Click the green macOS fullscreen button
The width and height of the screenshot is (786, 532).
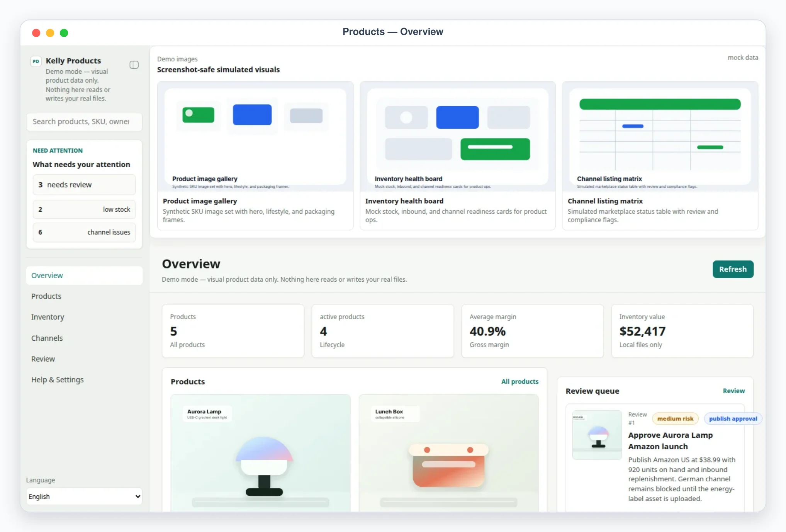[x=64, y=33]
